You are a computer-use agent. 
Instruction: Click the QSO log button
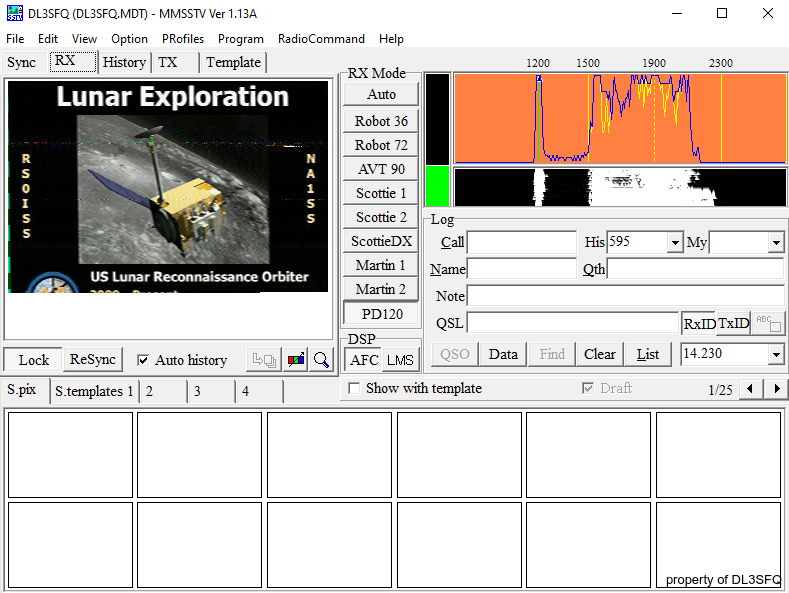(454, 354)
